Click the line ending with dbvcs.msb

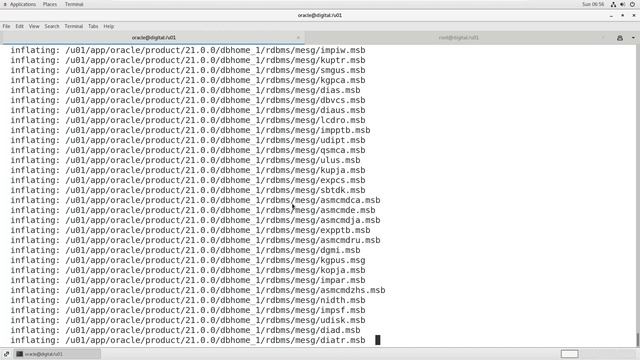click(188, 100)
